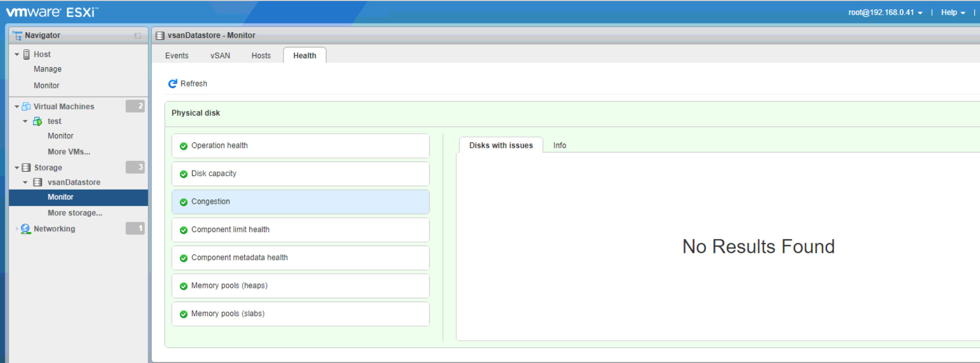Select the Component limit health row
Viewport: 980px width, 363px height.
point(300,230)
